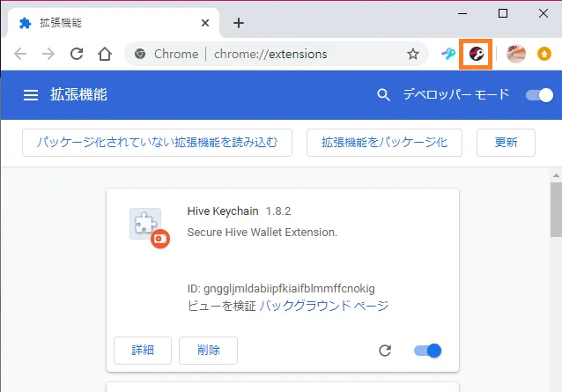The width and height of the screenshot is (562, 392).
Task: Disable the Hive Keychain extension toggle
Action: tap(427, 351)
